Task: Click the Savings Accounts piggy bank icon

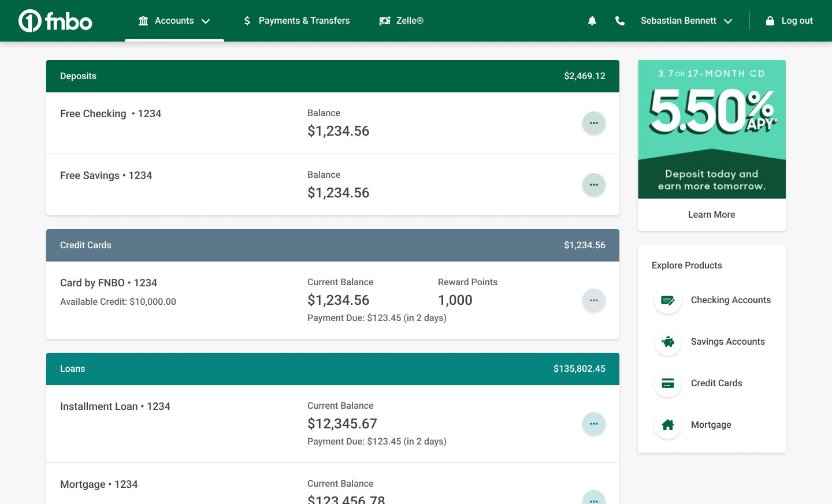Action: click(x=668, y=342)
